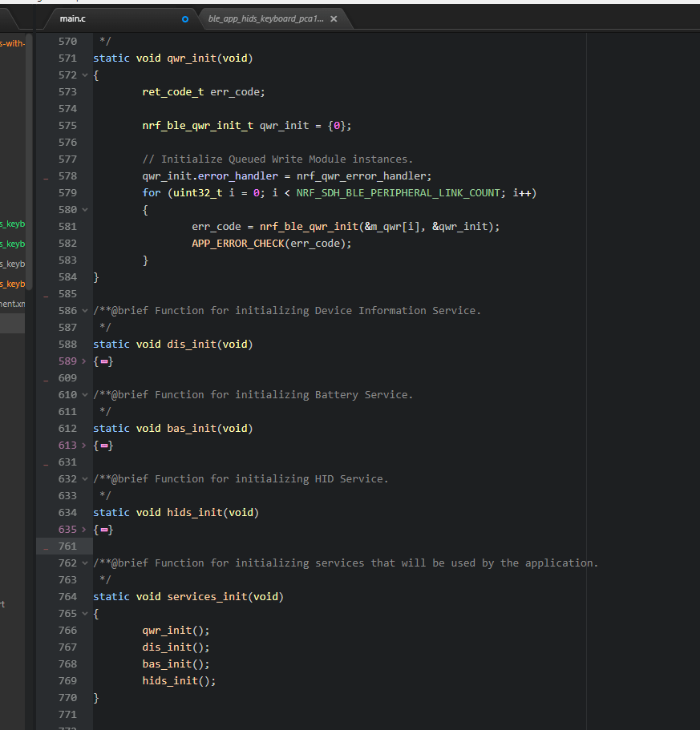Close the ble_app_hids_keyboard_pca1 tab
The width and height of the screenshot is (700, 730).
tap(334, 18)
